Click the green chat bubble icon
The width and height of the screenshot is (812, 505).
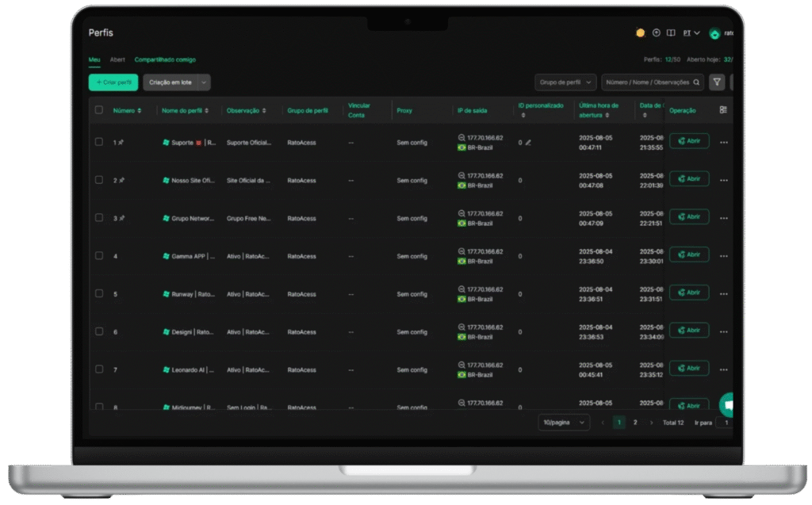[727, 404]
